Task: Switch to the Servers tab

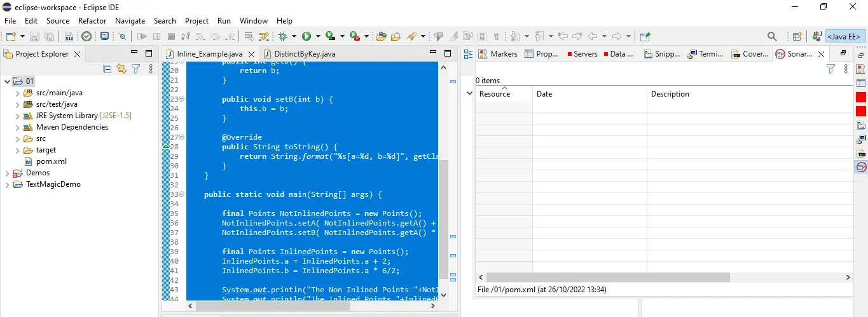Action: click(x=582, y=54)
